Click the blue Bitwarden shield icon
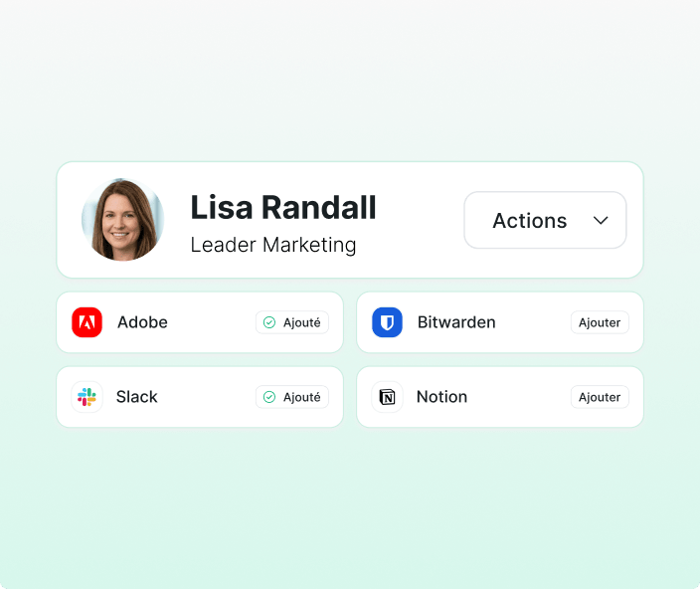This screenshot has height=589, width=700. [387, 322]
